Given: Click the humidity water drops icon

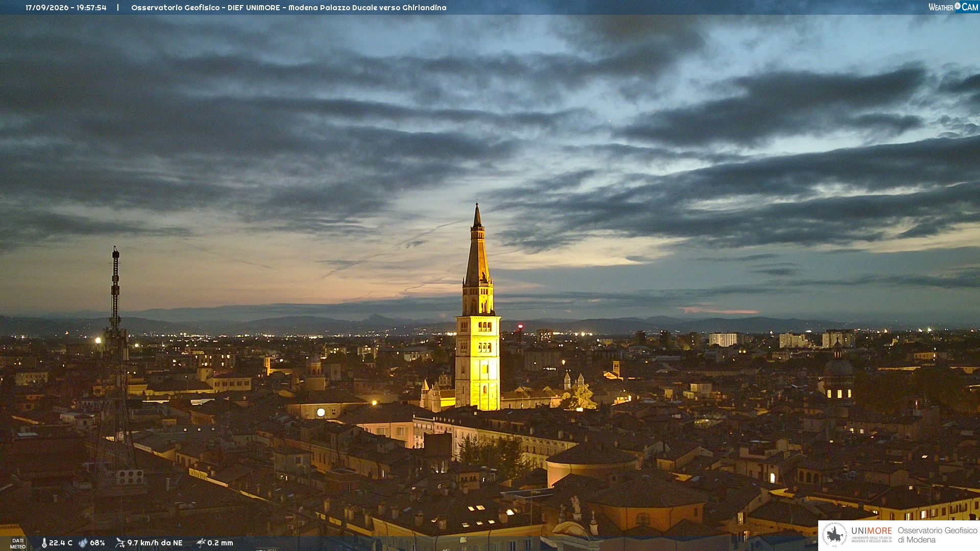Looking at the screenshot, I should pos(83,543).
